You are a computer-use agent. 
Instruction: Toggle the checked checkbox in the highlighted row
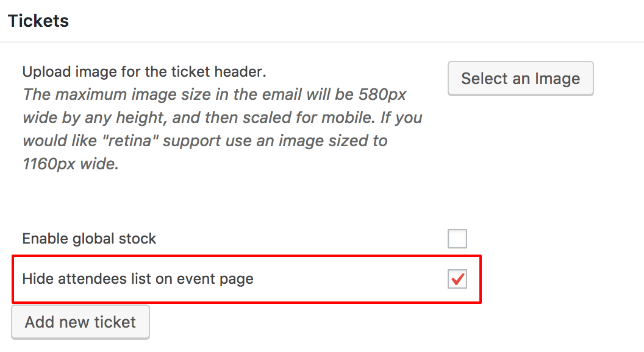(457, 278)
